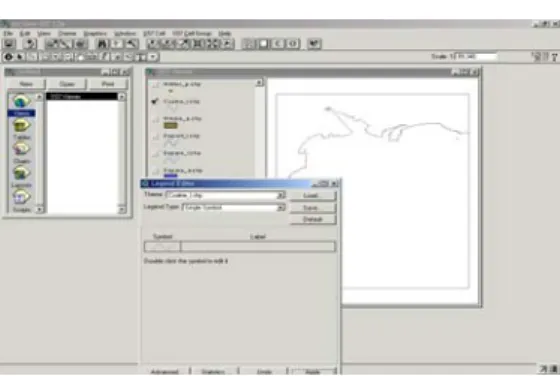This screenshot has height=376, width=560.
Task: Select the highlighted view entry in project list
Action: coord(82,97)
